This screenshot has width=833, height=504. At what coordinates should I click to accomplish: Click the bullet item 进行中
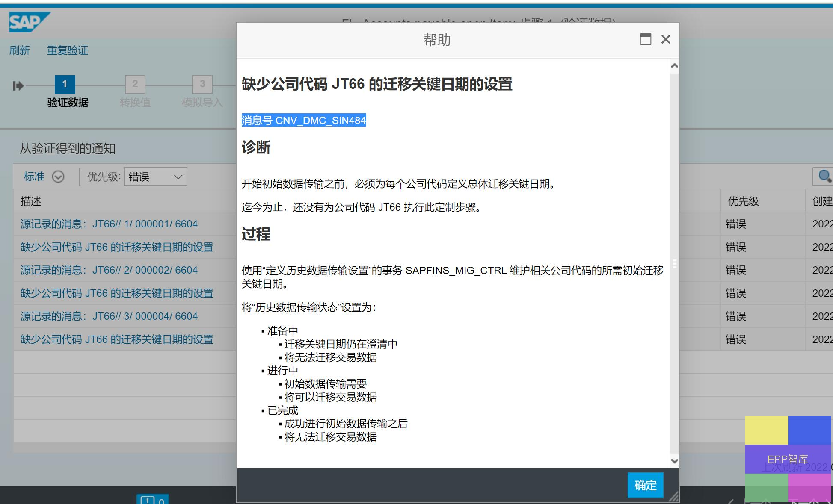pos(282,371)
